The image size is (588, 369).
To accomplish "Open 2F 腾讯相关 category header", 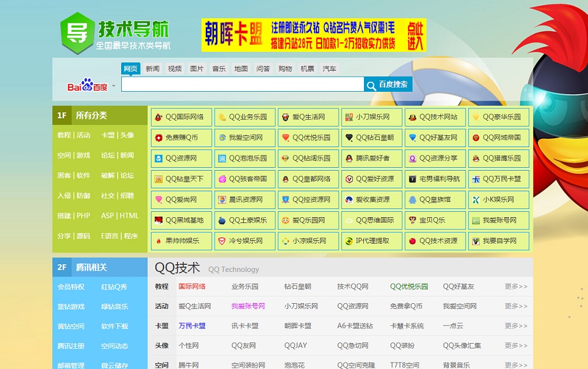I will pos(100,267).
